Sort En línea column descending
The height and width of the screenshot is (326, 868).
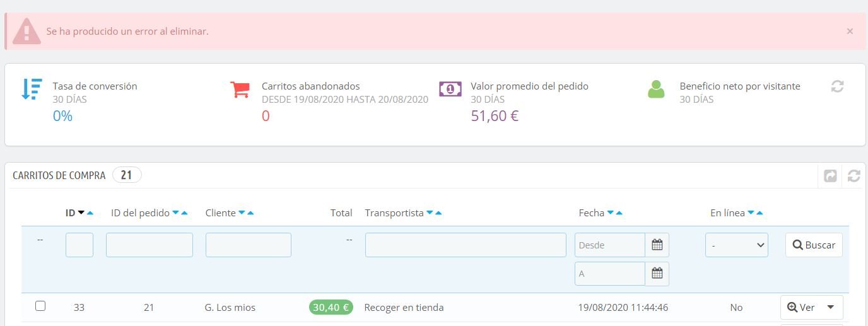pos(751,213)
